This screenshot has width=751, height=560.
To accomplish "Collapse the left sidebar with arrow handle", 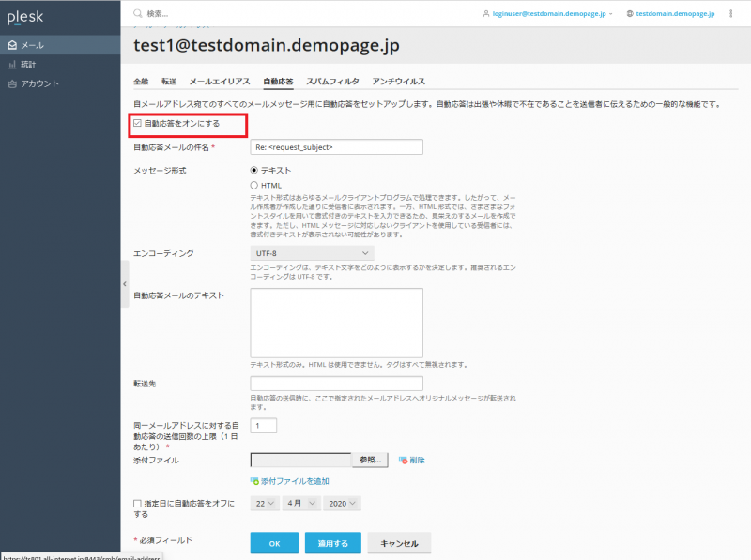I will click(125, 280).
